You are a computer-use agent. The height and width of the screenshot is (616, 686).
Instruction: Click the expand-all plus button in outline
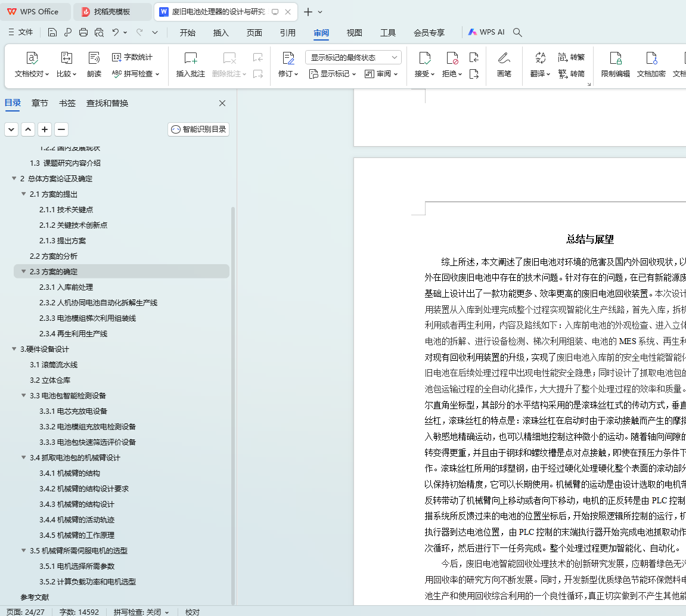coord(45,129)
